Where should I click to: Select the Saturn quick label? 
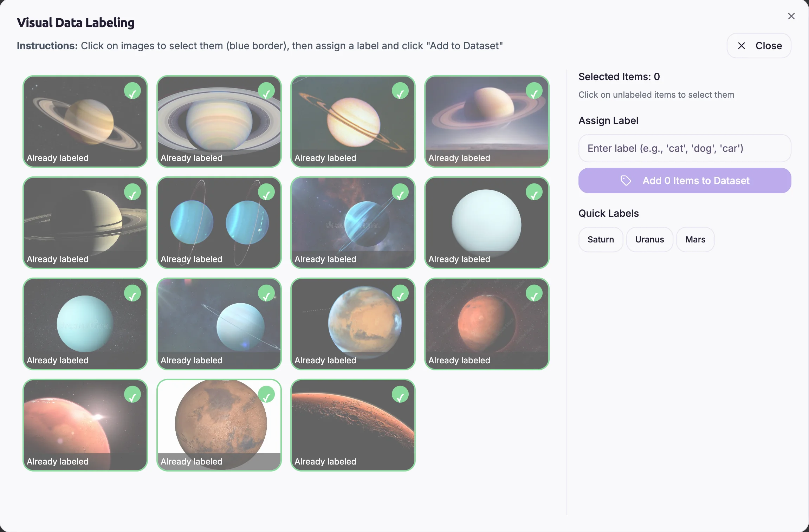point(600,239)
